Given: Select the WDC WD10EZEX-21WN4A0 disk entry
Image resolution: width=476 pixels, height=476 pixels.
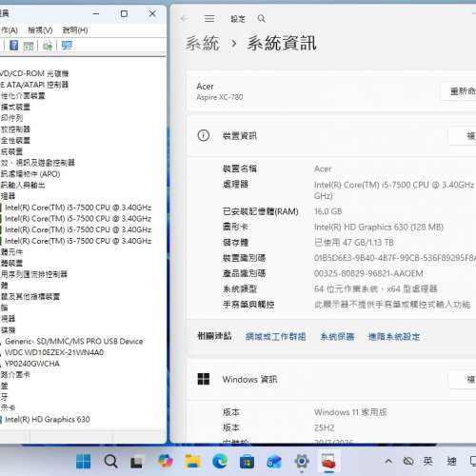Looking at the screenshot, I should pyautogui.click(x=54, y=352).
